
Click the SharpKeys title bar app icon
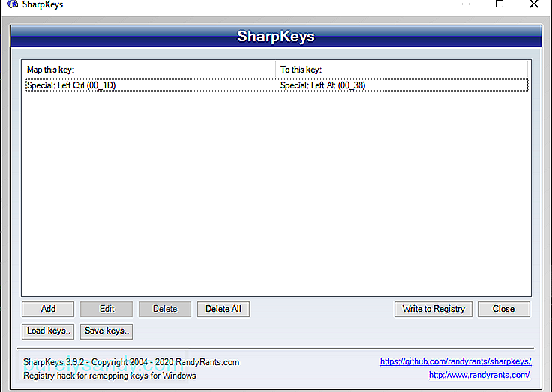click(12, 4)
